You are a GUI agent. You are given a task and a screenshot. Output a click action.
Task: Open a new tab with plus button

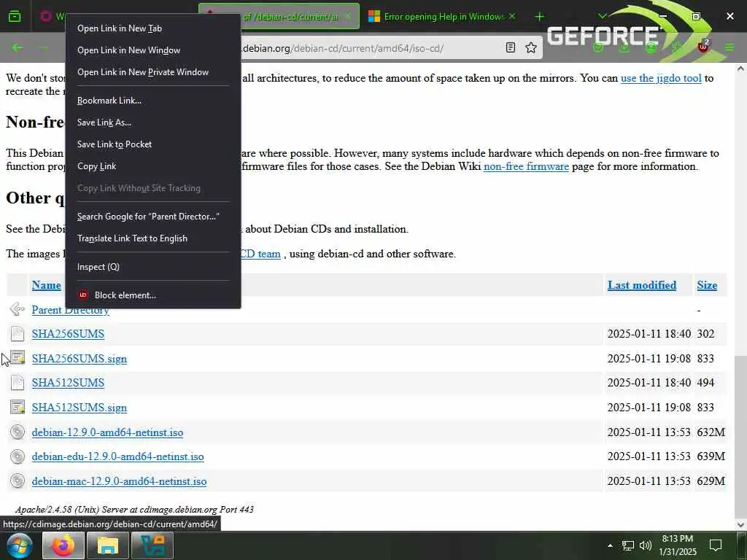click(x=539, y=17)
